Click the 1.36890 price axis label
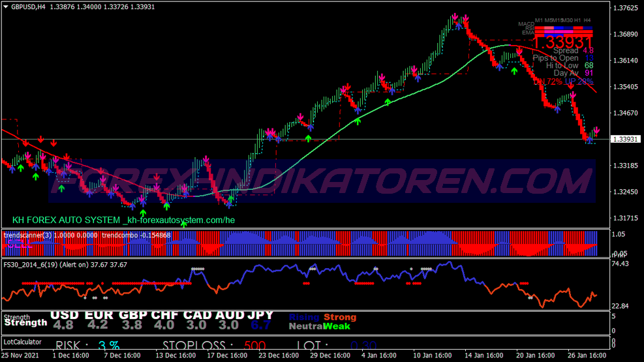Screen dimensions: 644x362 pyautogui.click(x=625, y=34)
